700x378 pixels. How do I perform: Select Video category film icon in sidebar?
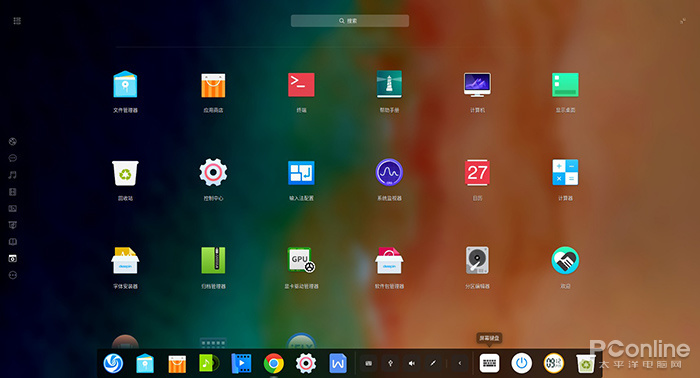coord(12,192)
